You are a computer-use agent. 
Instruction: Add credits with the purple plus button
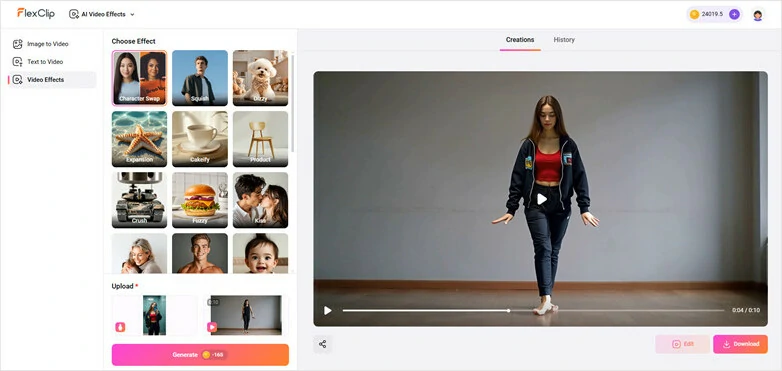[x=734, y=14]
